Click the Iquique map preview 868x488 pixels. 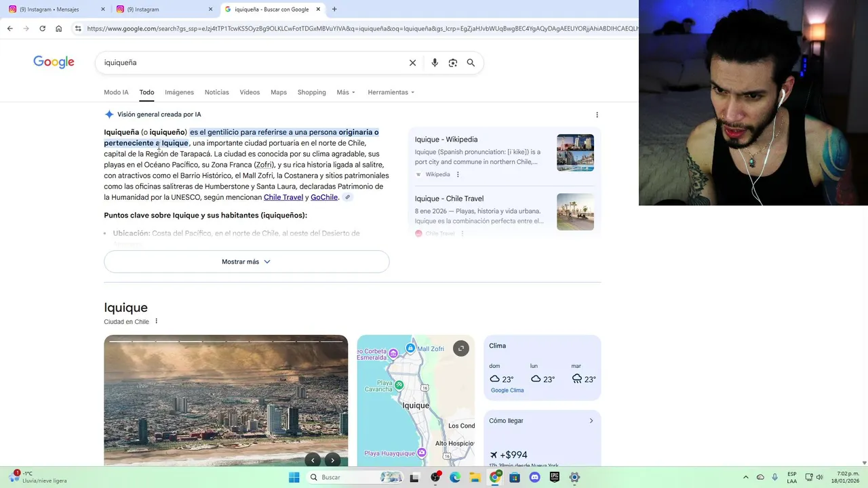tap(416, 401)
